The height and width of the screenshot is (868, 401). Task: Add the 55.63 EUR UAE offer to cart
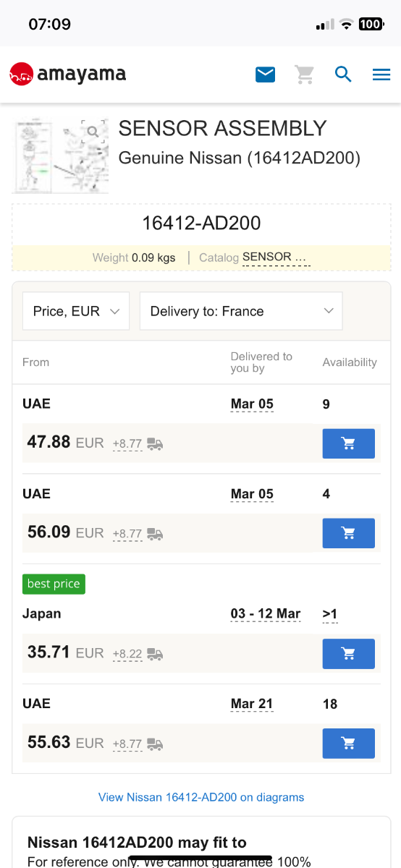click(x=348, y=743)
